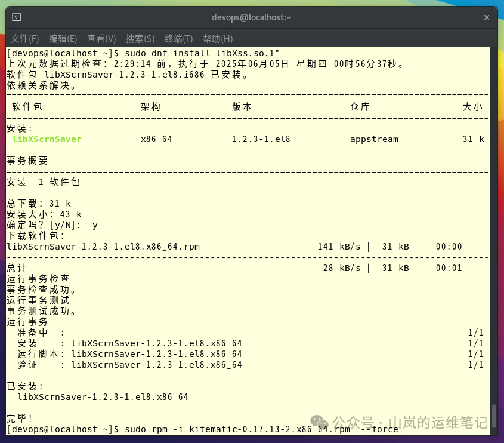Click the '安装 1 软件包' summary line
The image size is (504, 443).
[x=44, y=181]
